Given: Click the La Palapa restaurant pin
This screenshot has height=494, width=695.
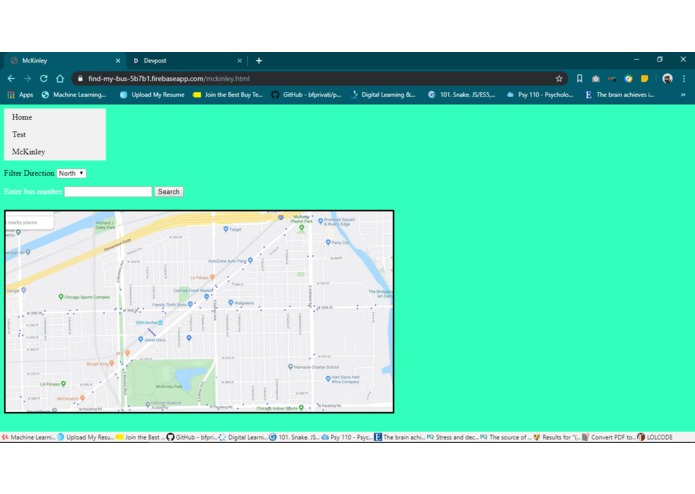Looking at the screenshot, I should [x=213, y=276].
